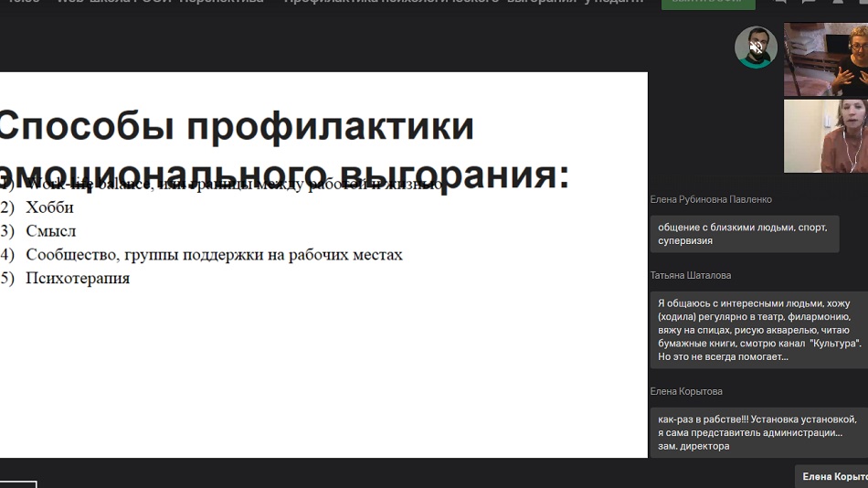Click slide list item Психотерапия
Viewport: 868px width, 488px height.
[x=78, y=278]
